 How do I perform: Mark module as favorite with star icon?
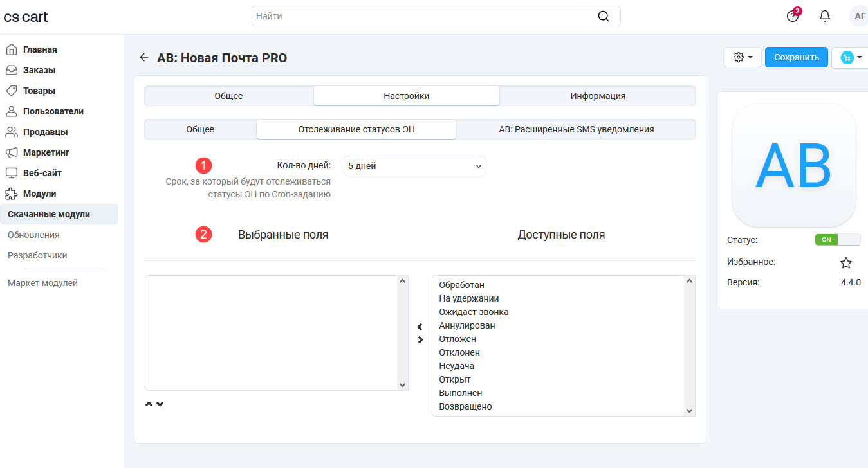(x=845, y=262)
